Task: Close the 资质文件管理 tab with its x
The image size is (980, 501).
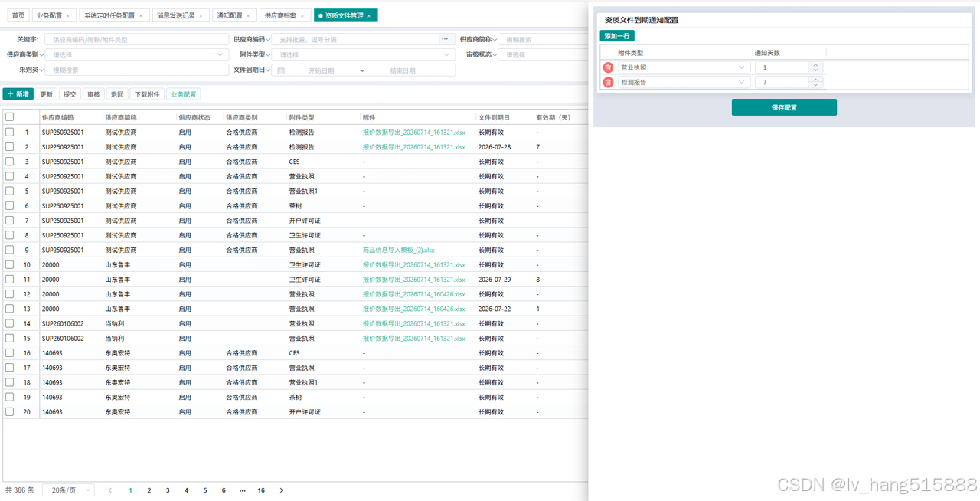Action: coord(369,15)
